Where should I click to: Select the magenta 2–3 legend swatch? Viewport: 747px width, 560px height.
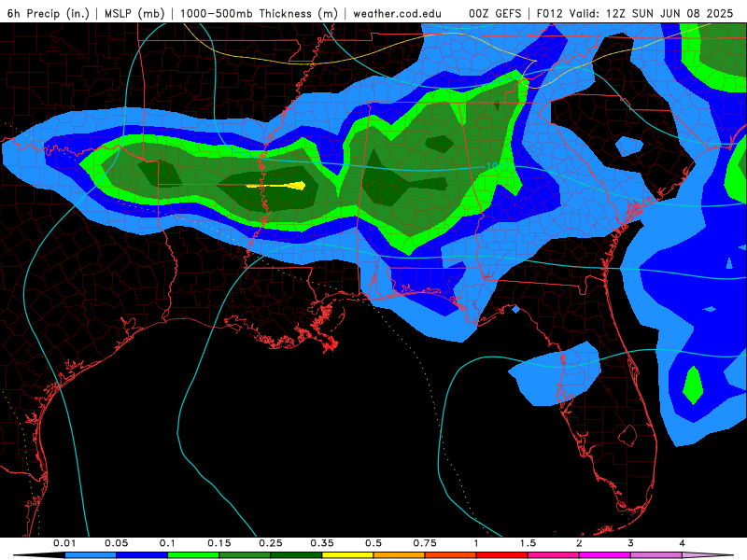coord(605,555)
